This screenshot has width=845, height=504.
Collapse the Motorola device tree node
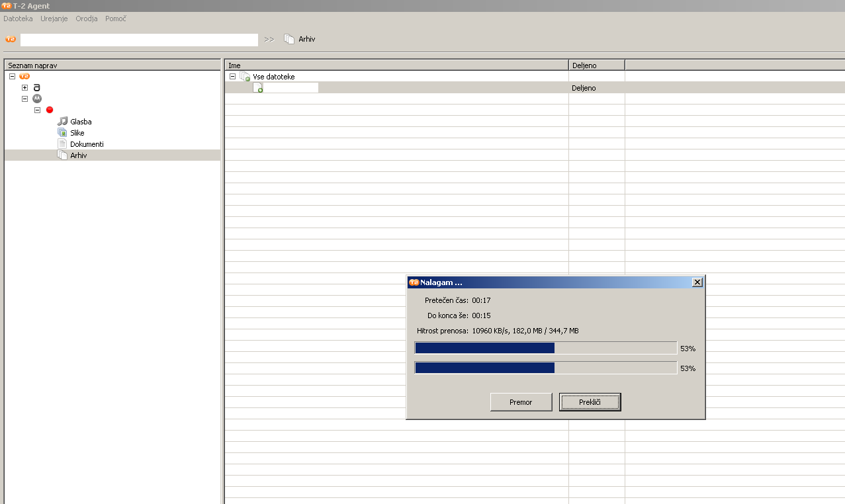(24, 99)
